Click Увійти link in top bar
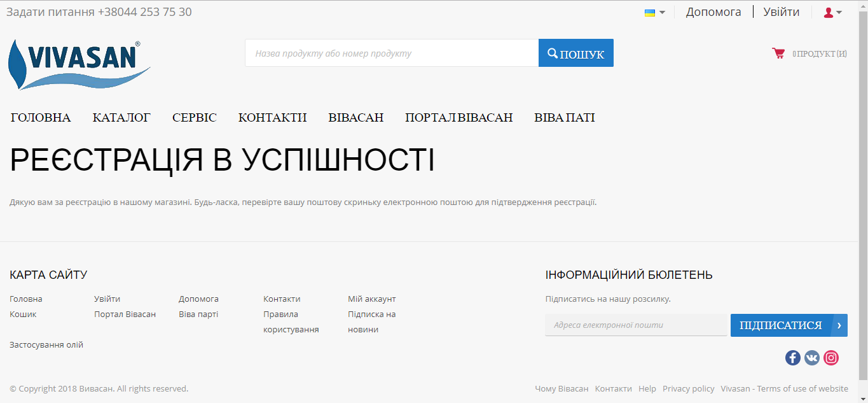 782,12
